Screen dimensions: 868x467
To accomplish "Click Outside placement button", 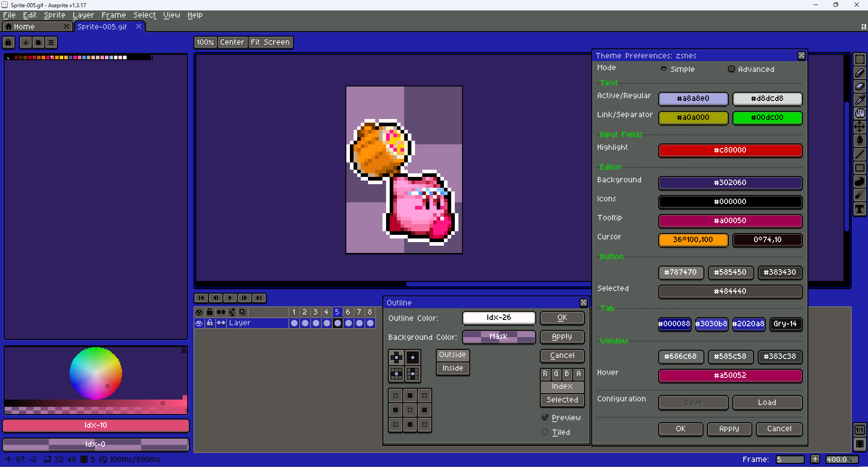I will [453, 355].
